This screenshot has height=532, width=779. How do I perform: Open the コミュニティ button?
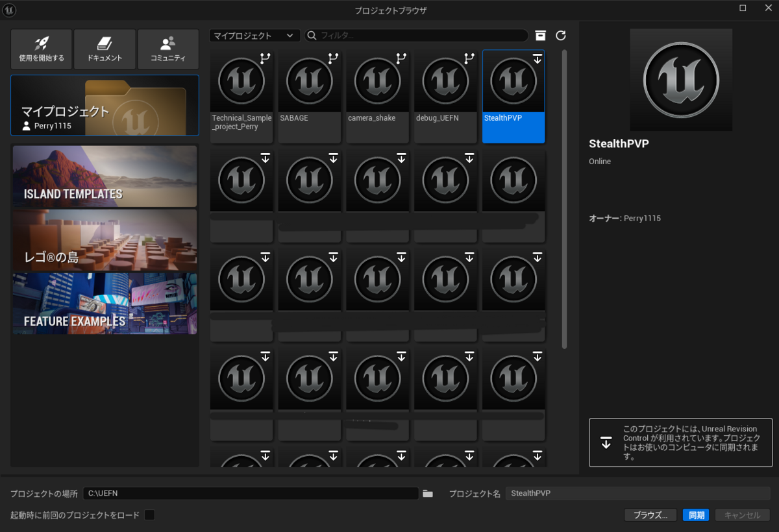pyautogui.click(x=168, y=49)
